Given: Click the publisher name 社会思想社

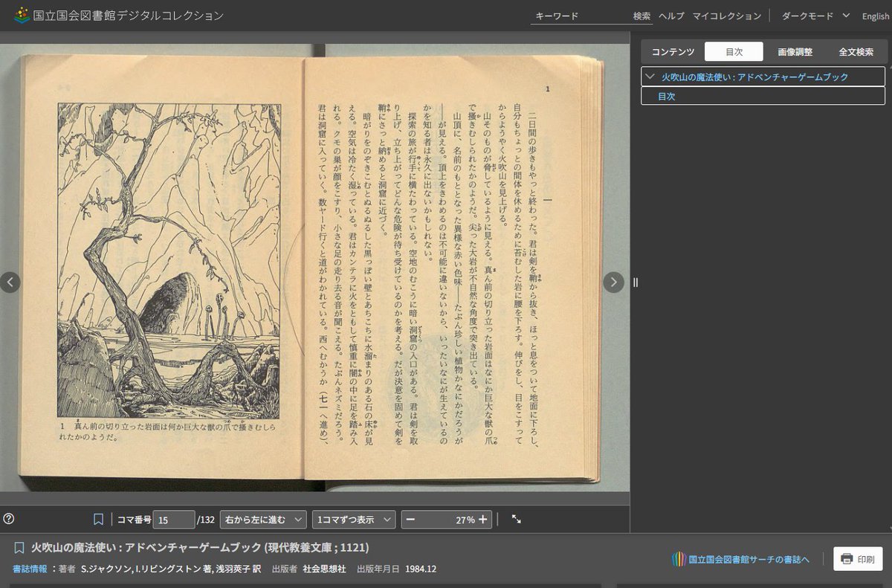Looking at the screenshot, I should pyautogui.click(x=324, y=569).
